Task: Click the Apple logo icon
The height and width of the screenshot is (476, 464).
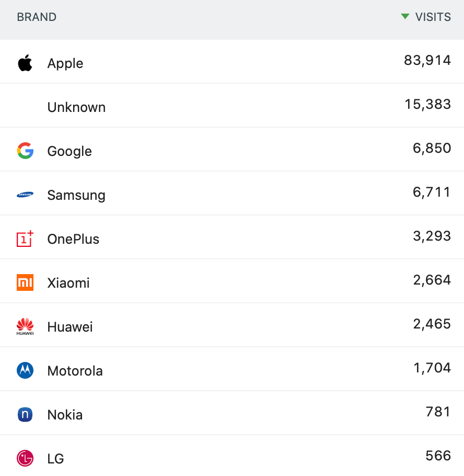Action: (25, 63)
